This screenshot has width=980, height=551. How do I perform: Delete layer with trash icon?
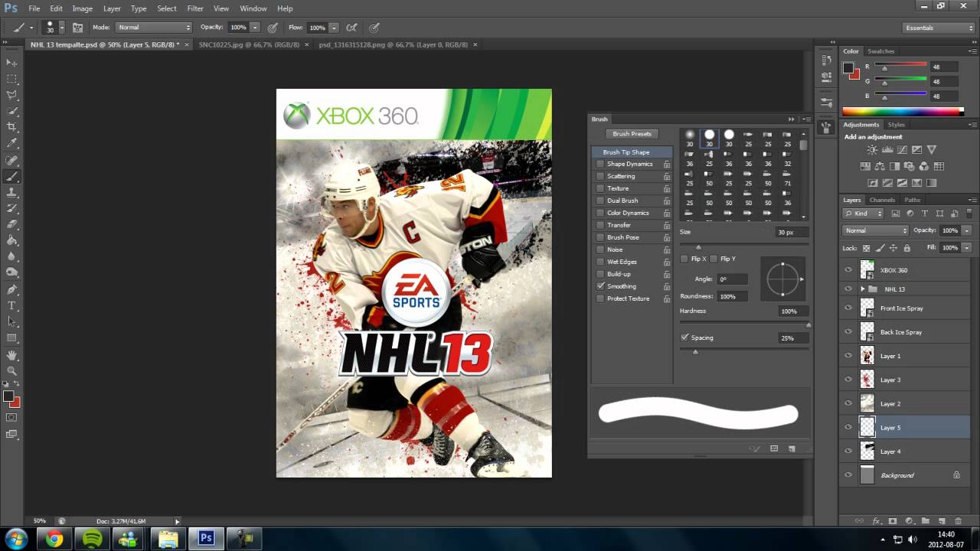958,521
